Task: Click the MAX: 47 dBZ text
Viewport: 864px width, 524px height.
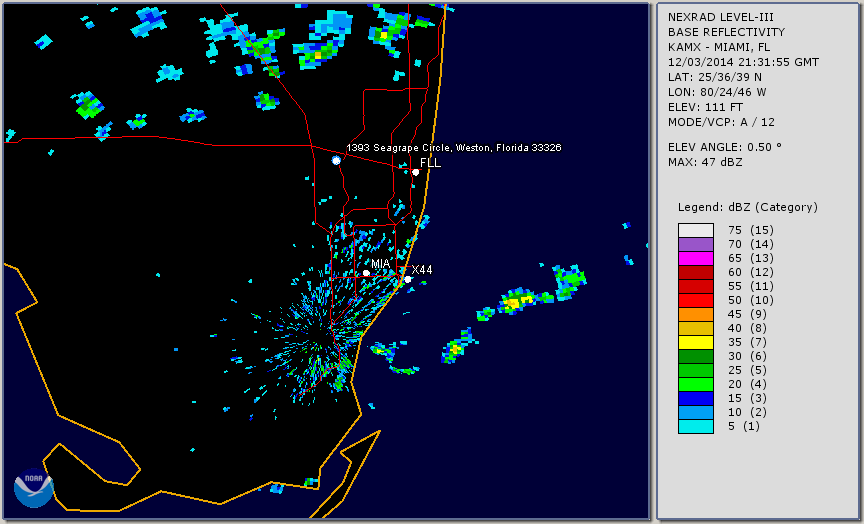Action: 705,162
